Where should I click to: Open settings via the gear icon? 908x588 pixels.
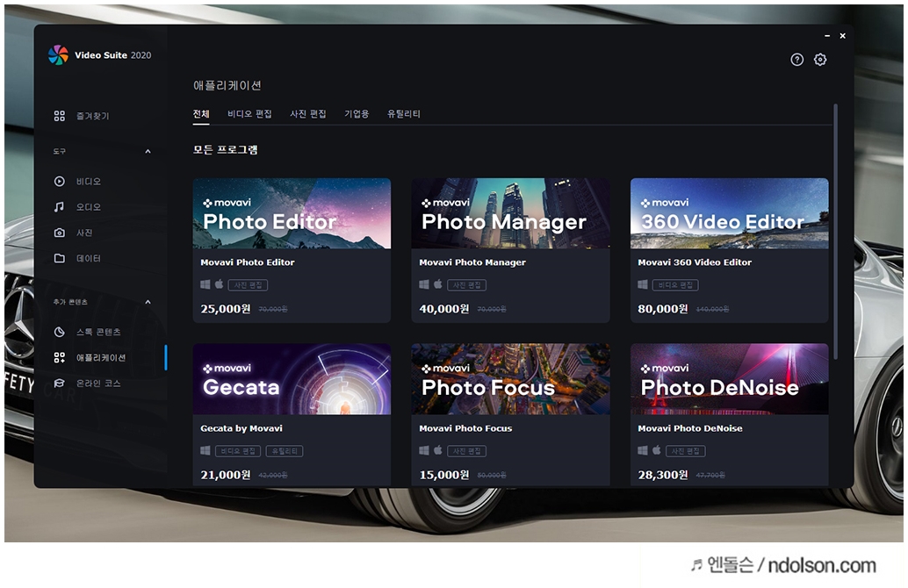820,60
